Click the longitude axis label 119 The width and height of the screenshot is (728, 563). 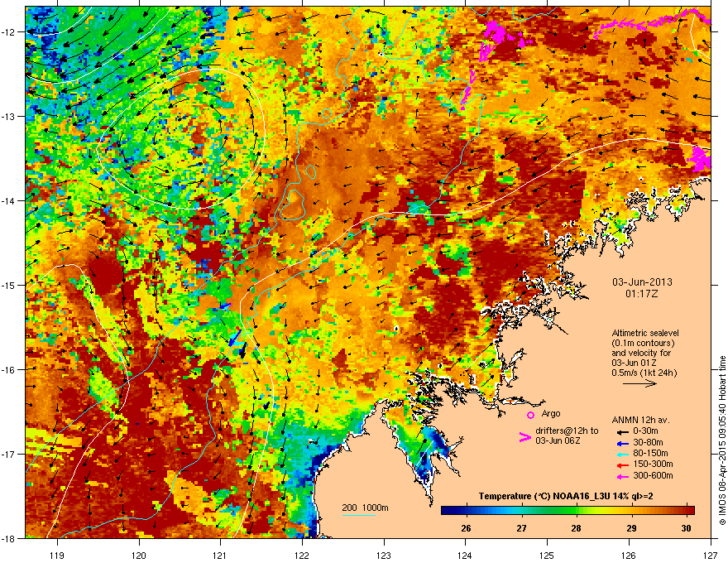pos(57,556)
